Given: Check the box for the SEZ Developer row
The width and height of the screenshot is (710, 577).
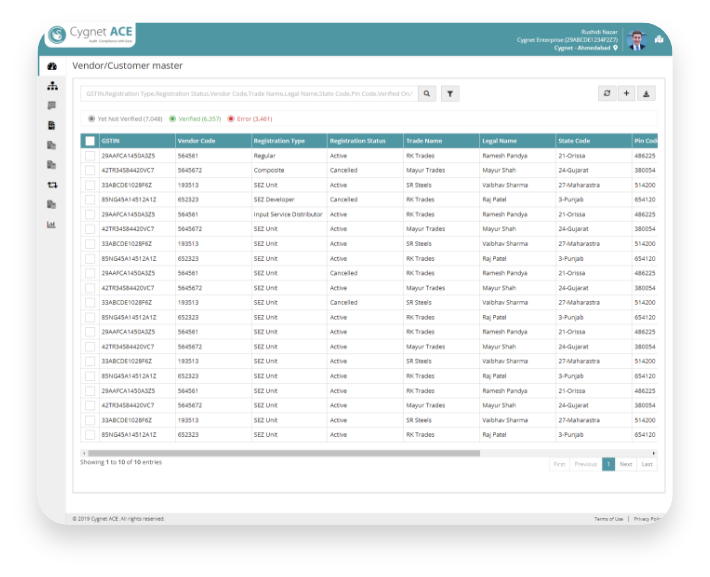Looking at the screenshot, I should (90, 200).
